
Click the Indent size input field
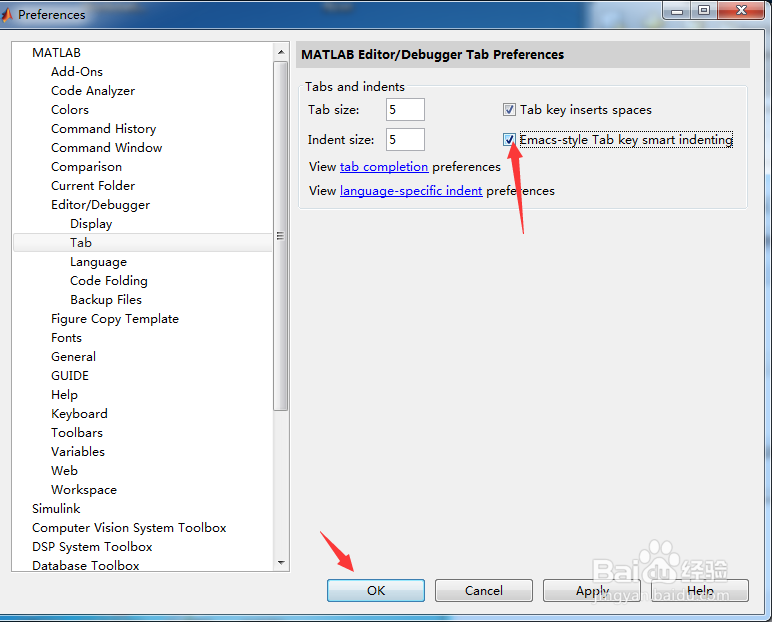405,140
